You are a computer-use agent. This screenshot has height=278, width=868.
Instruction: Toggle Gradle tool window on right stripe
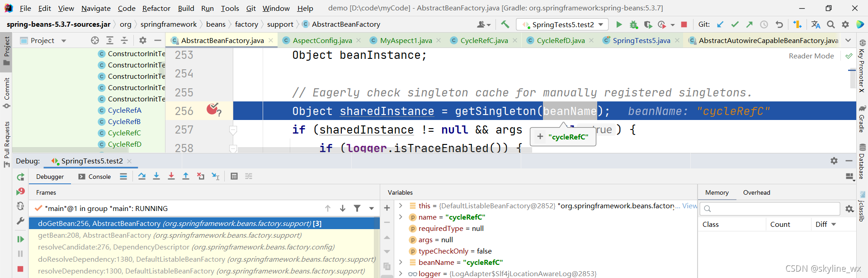[x=862, y=119]
